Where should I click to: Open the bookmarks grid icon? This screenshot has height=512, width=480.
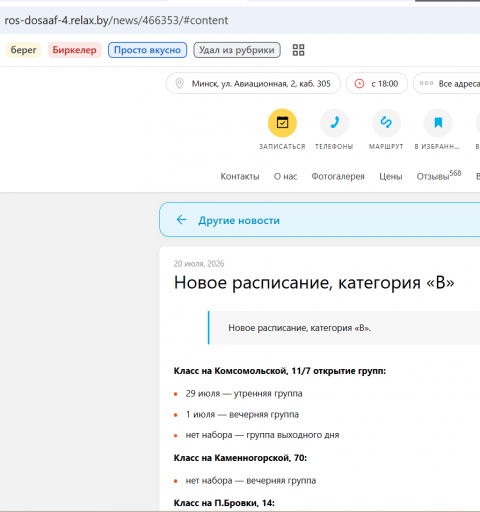click(298, 50)
